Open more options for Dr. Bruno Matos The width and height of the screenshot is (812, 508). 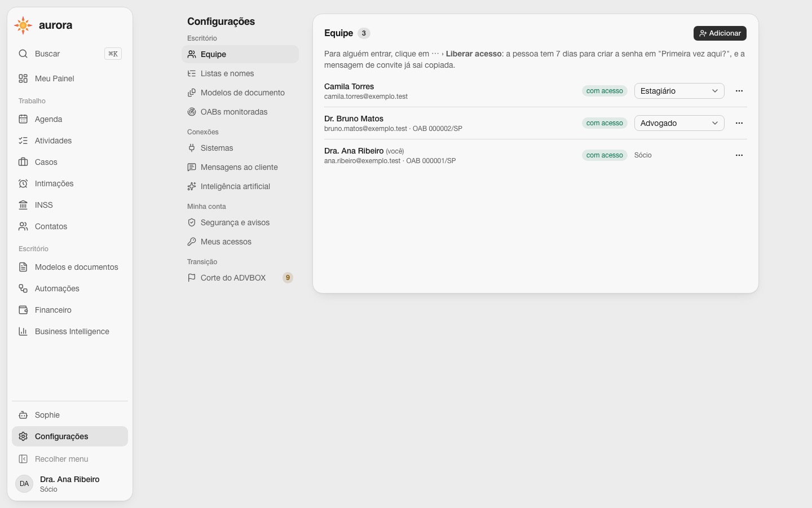(x=739, y=123)
